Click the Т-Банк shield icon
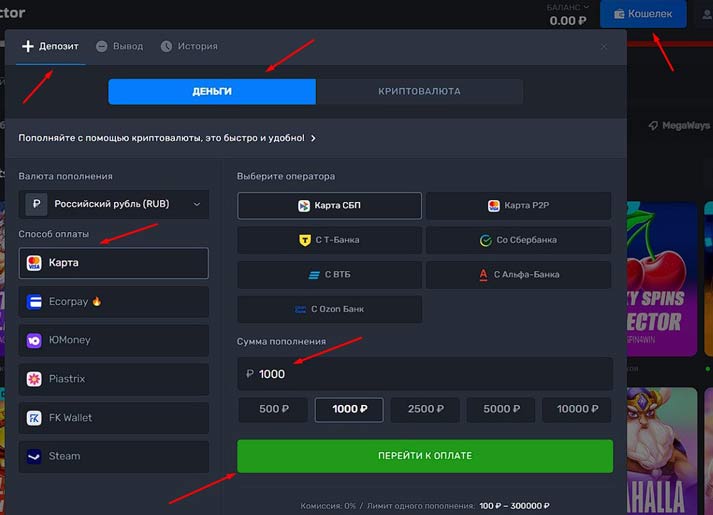The width and height of the screenshot is (713, 515). click(305, 240)
